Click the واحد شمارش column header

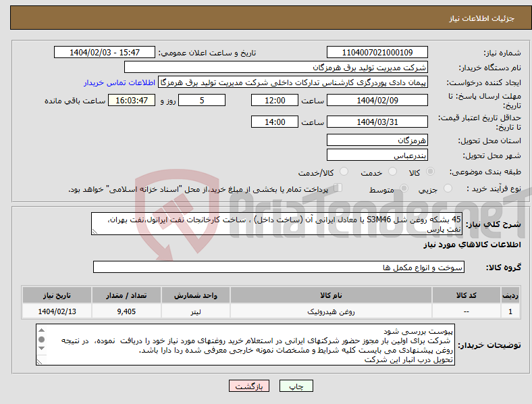pos(196,295)
